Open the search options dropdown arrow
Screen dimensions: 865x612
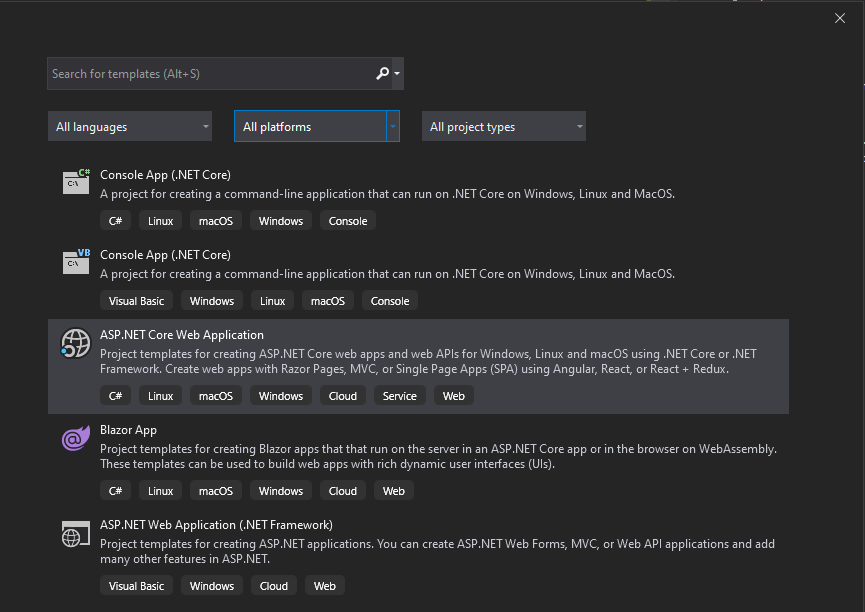397,73
